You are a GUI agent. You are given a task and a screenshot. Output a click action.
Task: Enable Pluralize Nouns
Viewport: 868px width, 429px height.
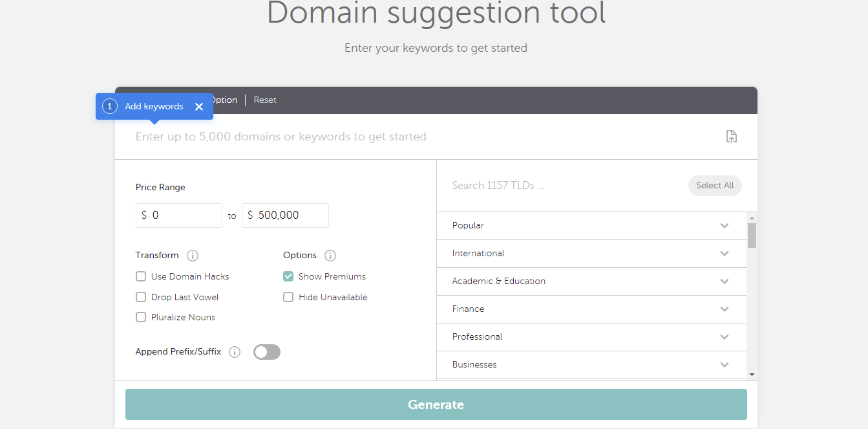(x=140, y=317)
